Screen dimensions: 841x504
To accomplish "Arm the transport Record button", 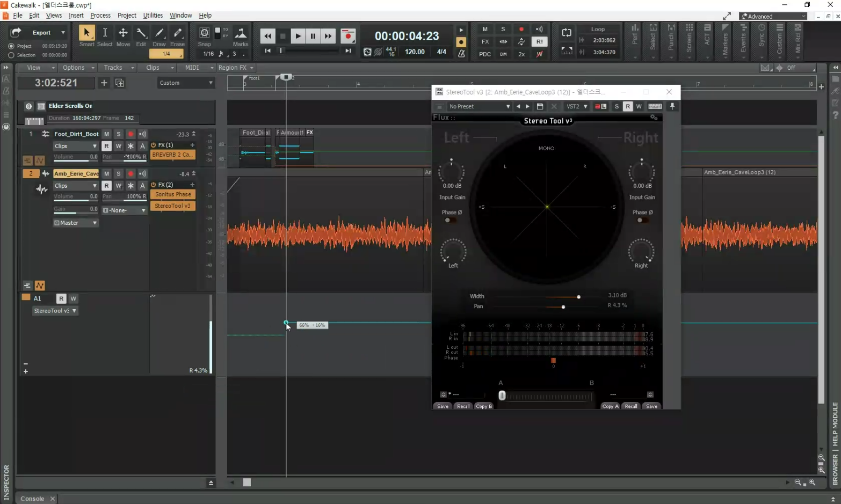I will 348,36.
